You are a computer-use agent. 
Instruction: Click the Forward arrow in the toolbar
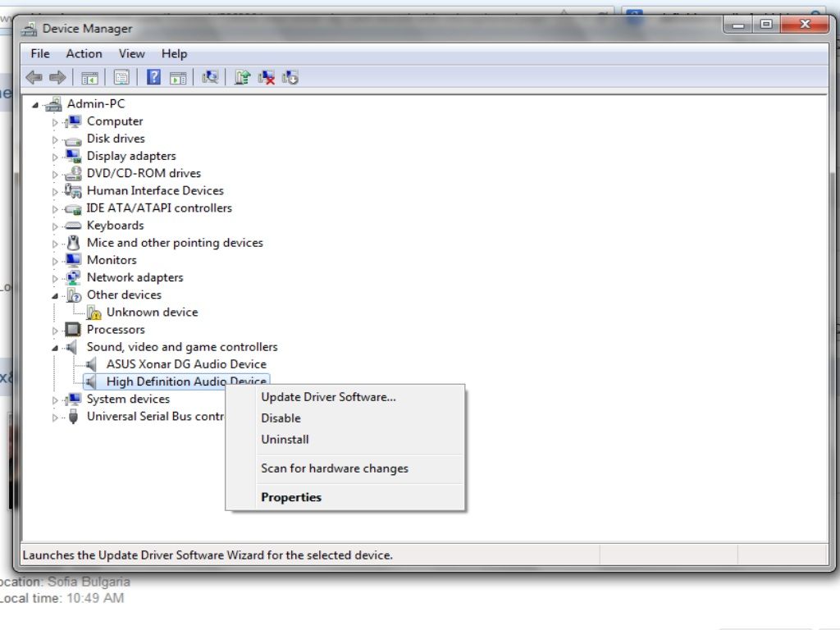pyautogui.click(x=57, y=78)
